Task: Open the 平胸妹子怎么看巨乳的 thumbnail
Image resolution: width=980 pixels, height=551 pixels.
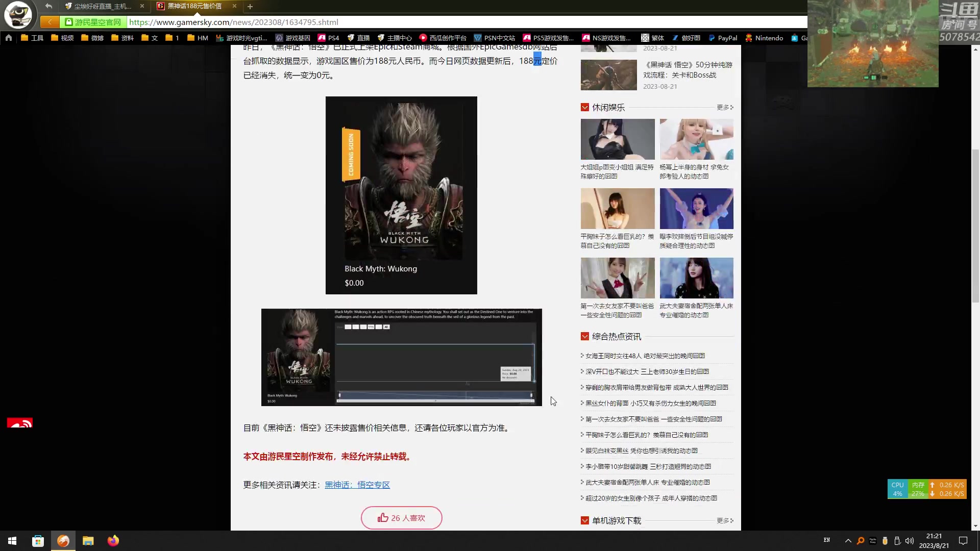Action: 618,209
